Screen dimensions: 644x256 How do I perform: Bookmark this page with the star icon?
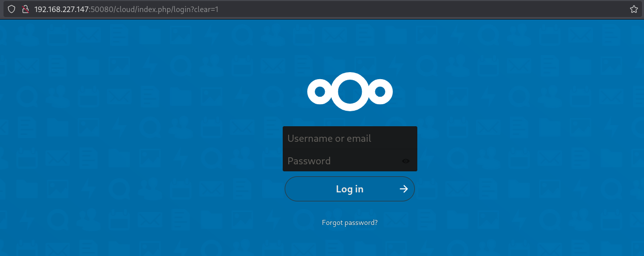coord(633,9)
